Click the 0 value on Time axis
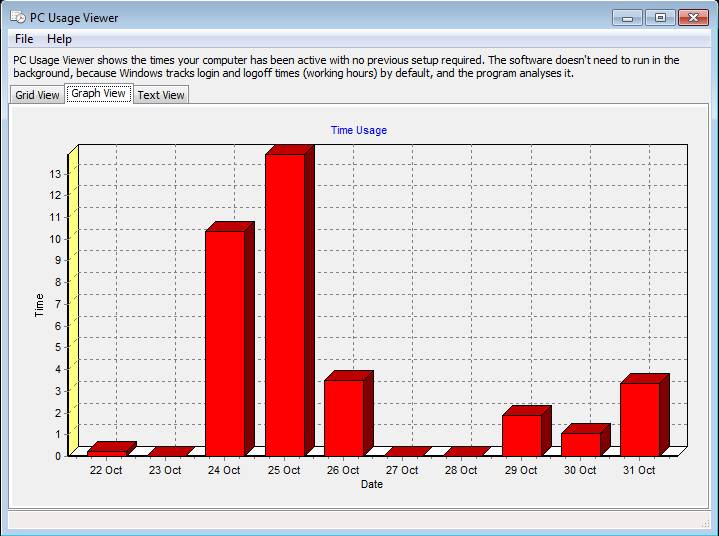The width and height of the screenshot is (719, 536). [58, 456]
